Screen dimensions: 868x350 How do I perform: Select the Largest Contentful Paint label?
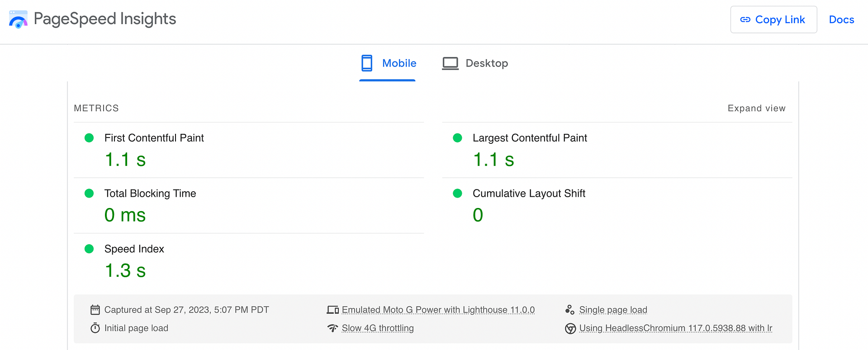[x=530, y=138]
